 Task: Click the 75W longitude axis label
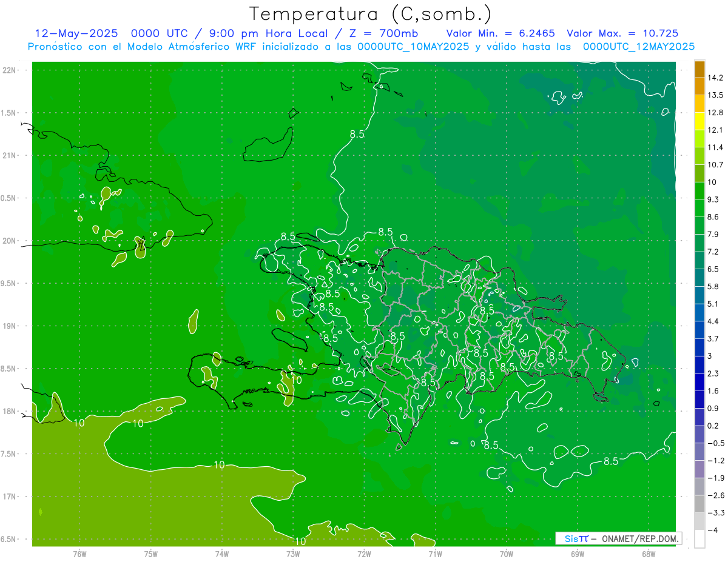(151, 554)
